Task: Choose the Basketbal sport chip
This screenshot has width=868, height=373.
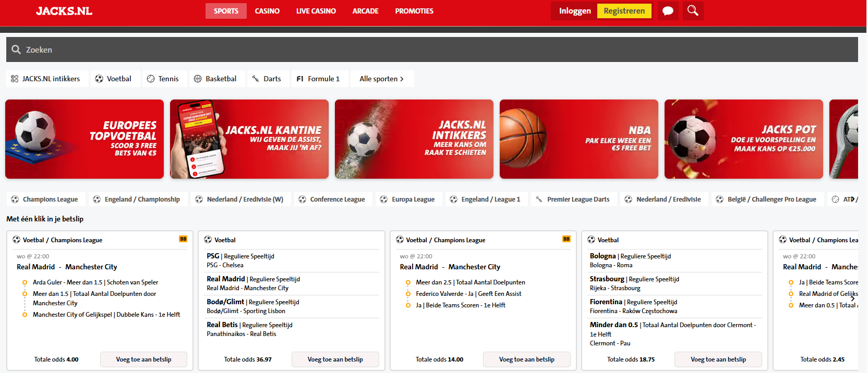Action: pos(216,79)
